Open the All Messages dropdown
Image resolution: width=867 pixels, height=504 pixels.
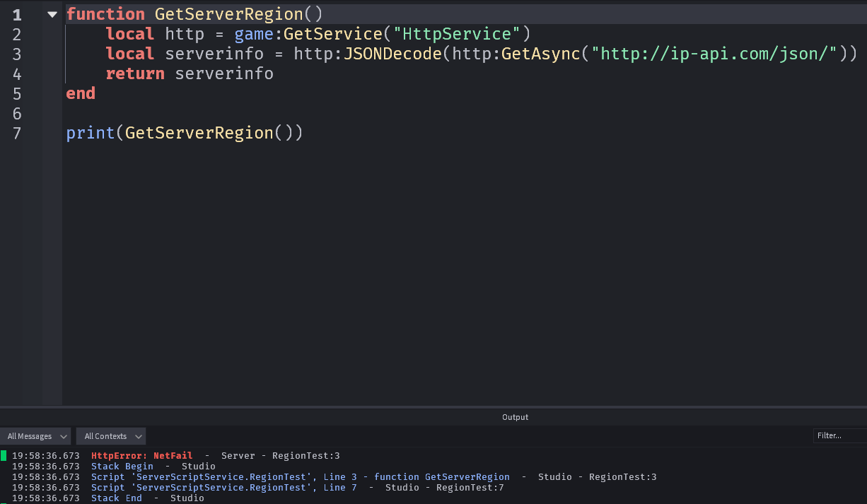tap(35, 436)
